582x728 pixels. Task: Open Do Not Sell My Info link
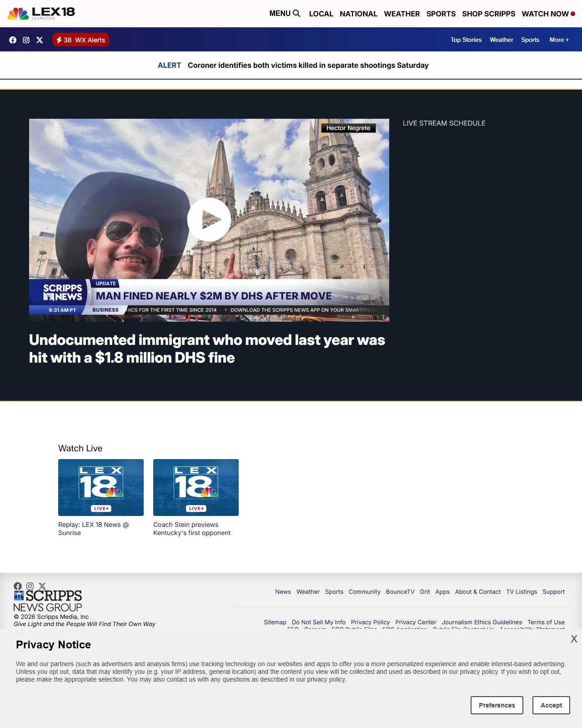point(319,622)
